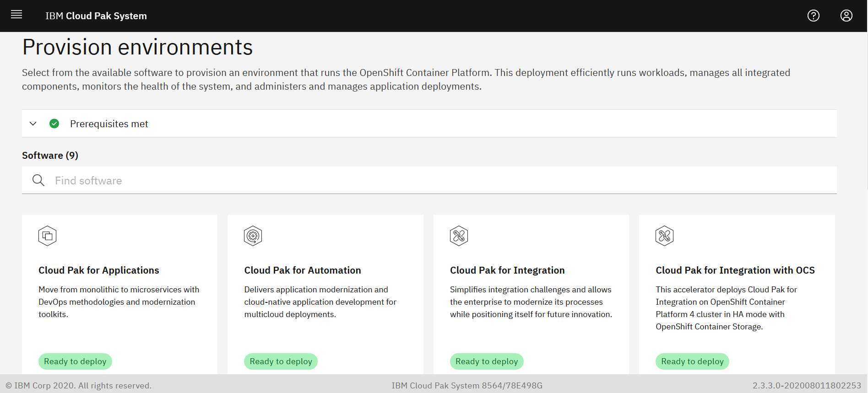This screenshot has width=868, height=393.
Task: Click the green prerequisites checkmark icon
Action: point(54,124)
